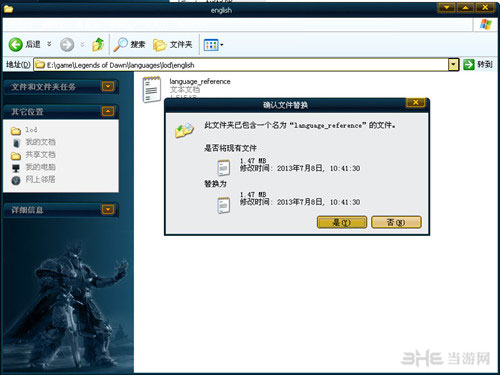Expand the address bar dropdown arrow
The width and height of the screenshot is (500, 375).
[x=453, y=65]
